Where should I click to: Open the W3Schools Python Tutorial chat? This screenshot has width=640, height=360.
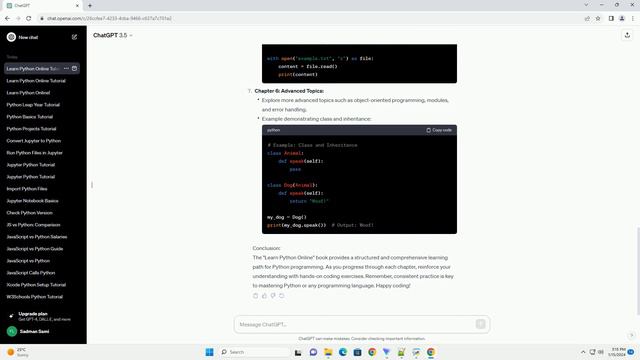(x=35, y=297)
